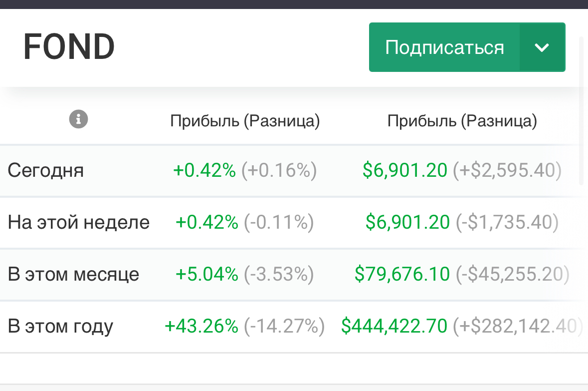Click this month's +5.04% gain value
The width and height of the screenshot is (588, 391).
click(206, 274)
